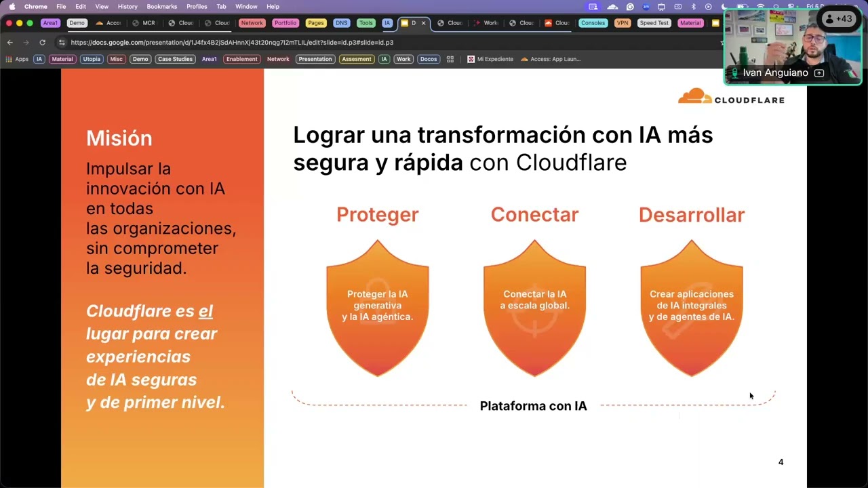Open site information icon in address bar
The width and height of the screenshot is (868, 488).
[x=62, y=42]
